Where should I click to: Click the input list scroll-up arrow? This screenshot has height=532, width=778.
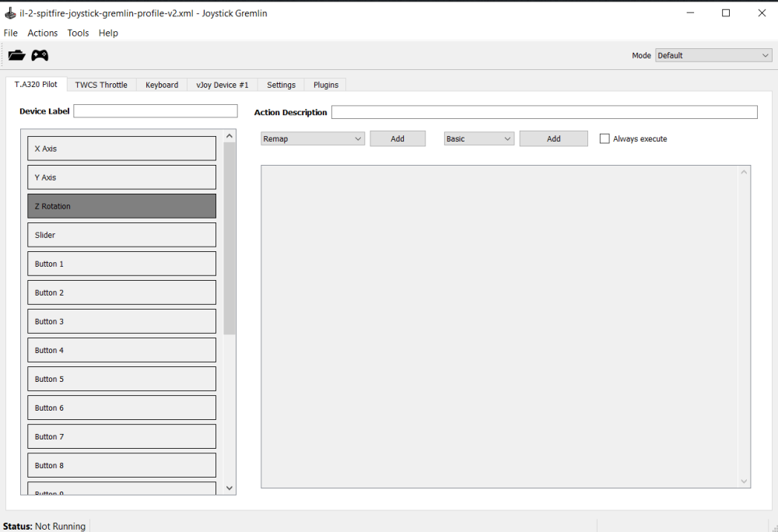point(229,137)
